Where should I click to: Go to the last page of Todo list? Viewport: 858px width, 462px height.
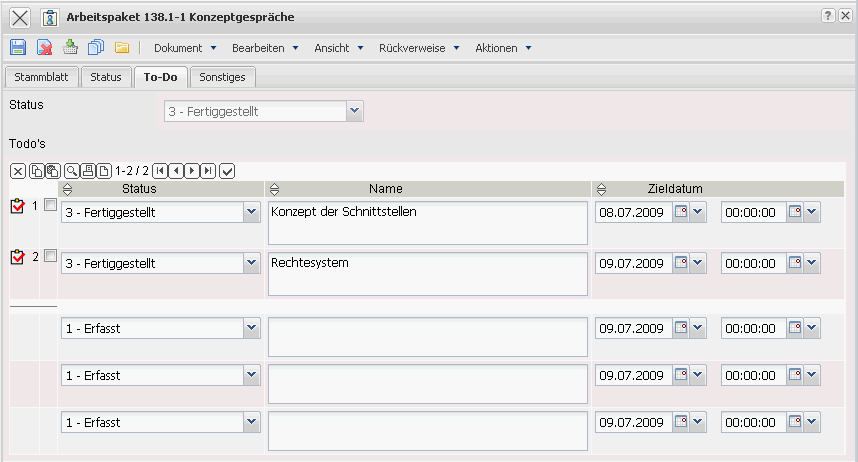click(x=208, y=171)
